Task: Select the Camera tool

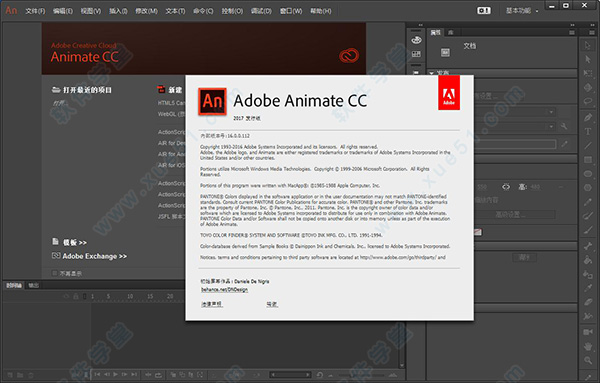Action: (588, 332)
